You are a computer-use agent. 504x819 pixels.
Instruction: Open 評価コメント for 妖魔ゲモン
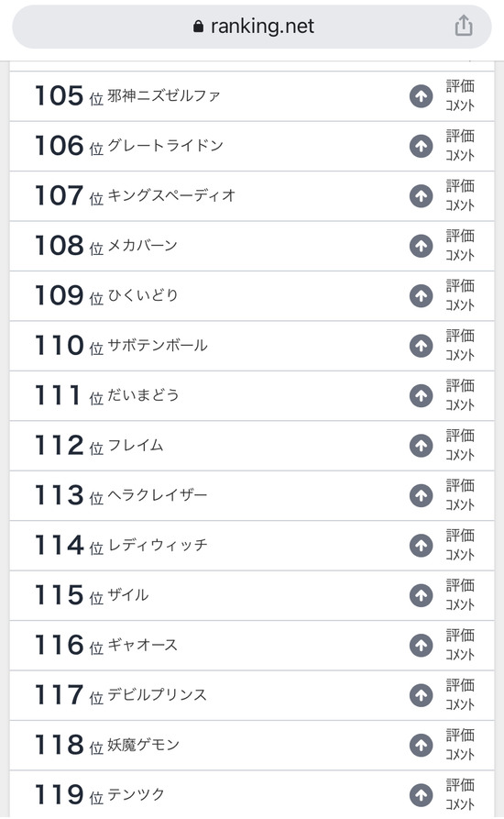click(460, 745)
